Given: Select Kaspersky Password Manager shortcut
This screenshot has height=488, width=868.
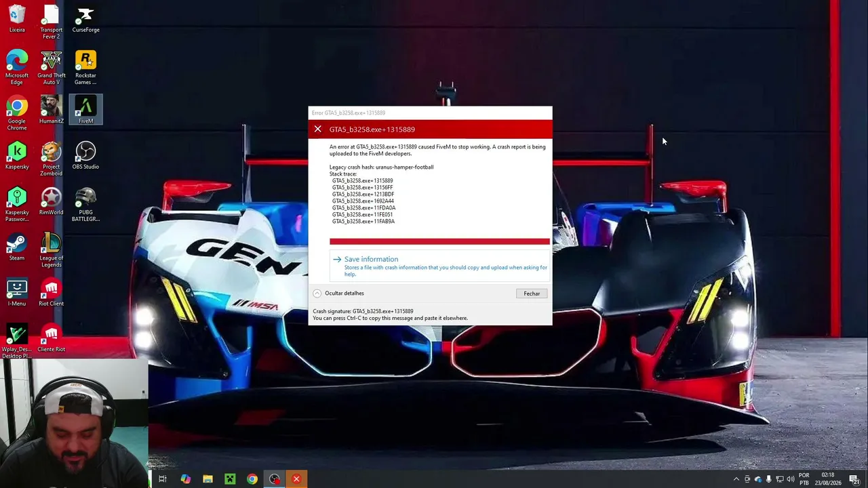Looking at the screenshot, I should pyautogui.click(x=17, y=205).
